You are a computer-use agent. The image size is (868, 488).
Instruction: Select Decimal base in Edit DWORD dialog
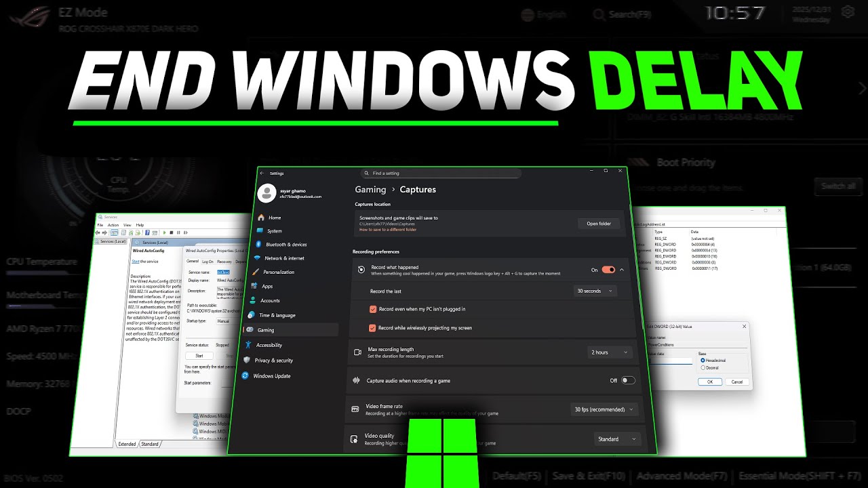click(x=703, y=368)
